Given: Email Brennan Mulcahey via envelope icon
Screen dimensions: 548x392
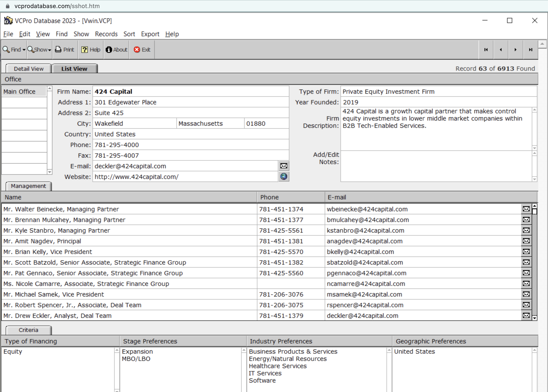Looking at the screenshot, I should point(526,219).
